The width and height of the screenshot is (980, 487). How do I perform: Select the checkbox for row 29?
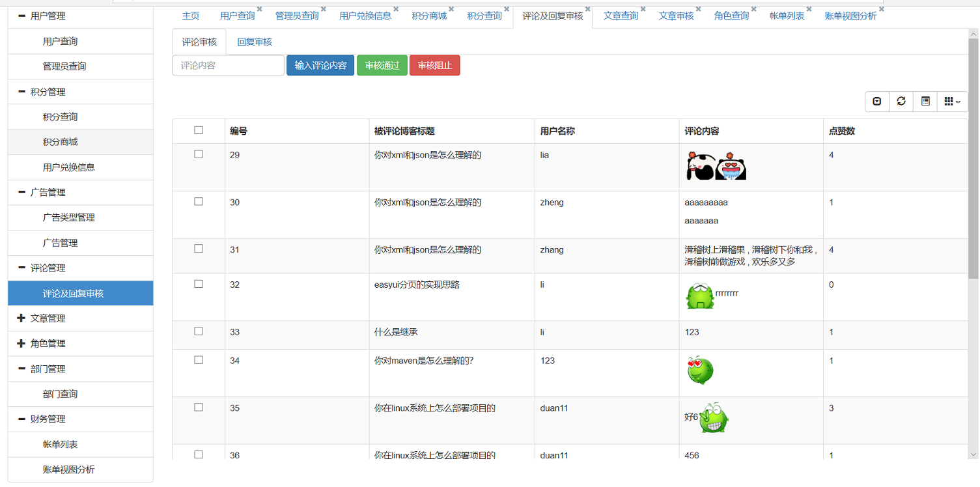point(199,154)
